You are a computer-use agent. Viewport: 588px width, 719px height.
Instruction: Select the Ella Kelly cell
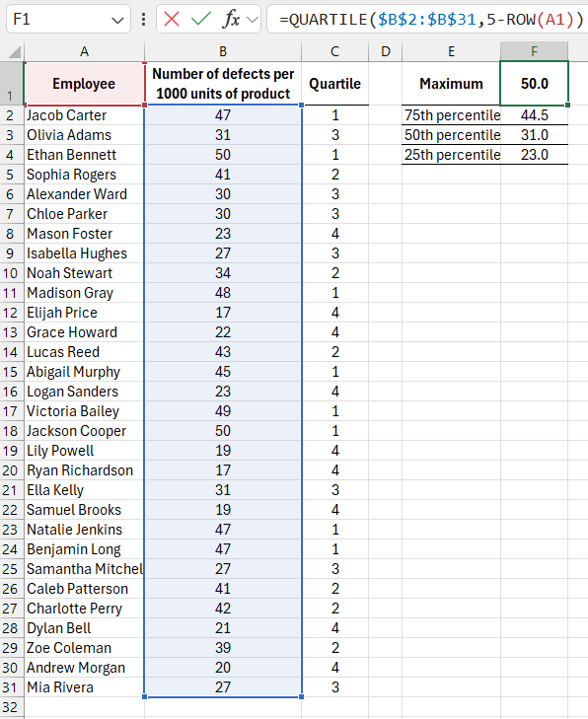click(84, 490)
